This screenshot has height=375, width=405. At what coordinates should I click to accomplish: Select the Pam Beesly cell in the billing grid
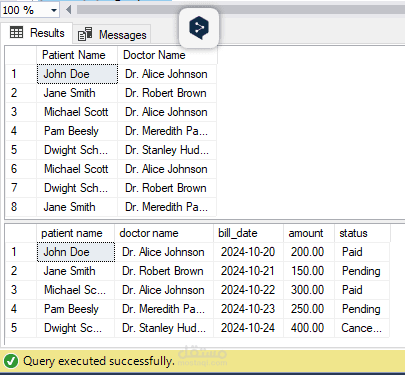(76, 309)
